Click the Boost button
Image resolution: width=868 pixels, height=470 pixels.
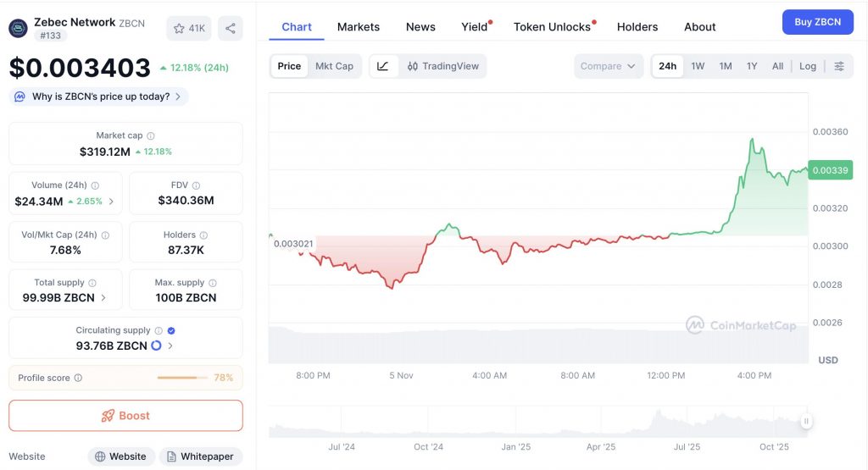pyautogui.click(x=125, y=416)
